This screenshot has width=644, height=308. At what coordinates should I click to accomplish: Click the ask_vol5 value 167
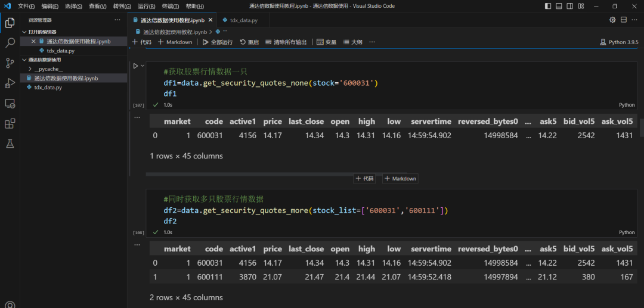626,277
